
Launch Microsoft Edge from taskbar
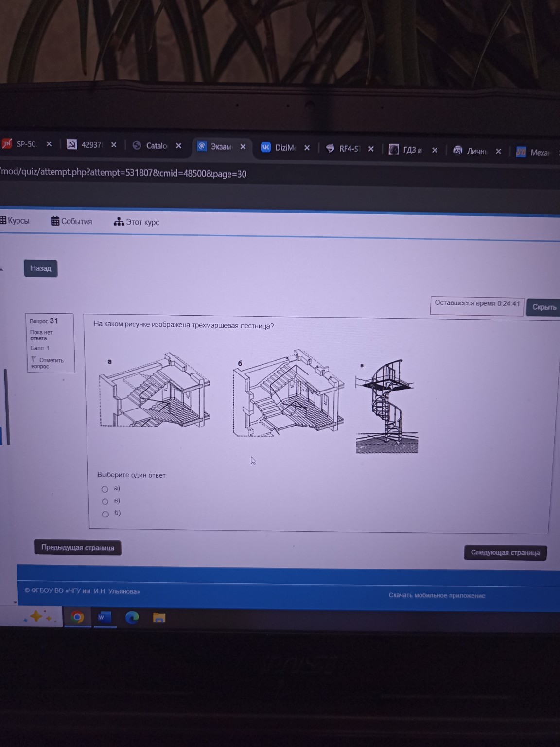pyautogui.click(x=132, y=618)
